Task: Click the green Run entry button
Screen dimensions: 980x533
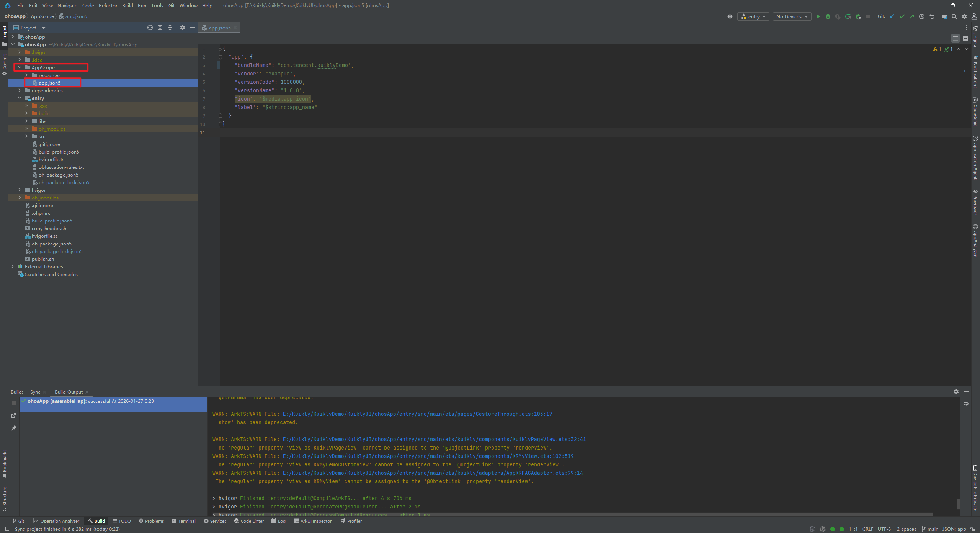Action: coord(818,16)
